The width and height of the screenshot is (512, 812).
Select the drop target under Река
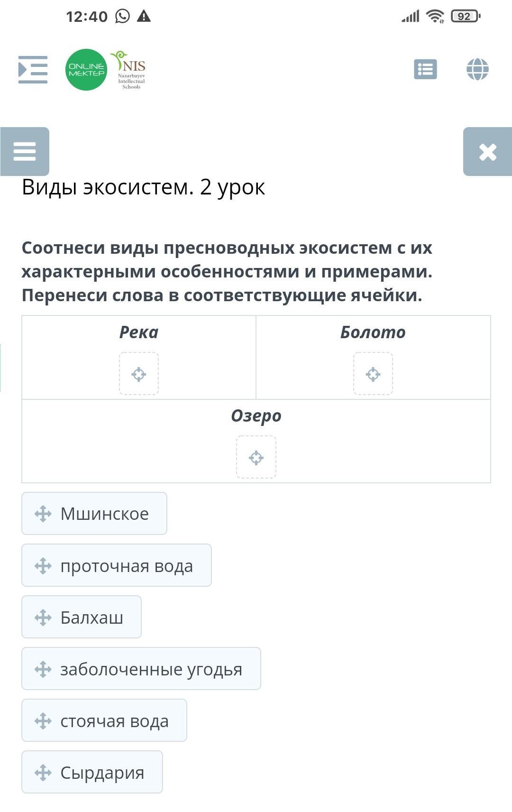139,374
